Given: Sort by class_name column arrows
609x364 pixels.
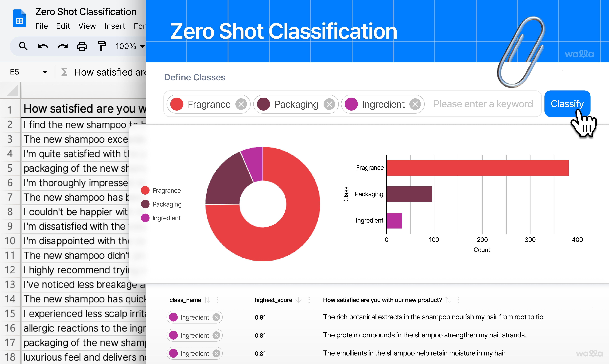Looking at the screenshot, I should pos(207,300).
